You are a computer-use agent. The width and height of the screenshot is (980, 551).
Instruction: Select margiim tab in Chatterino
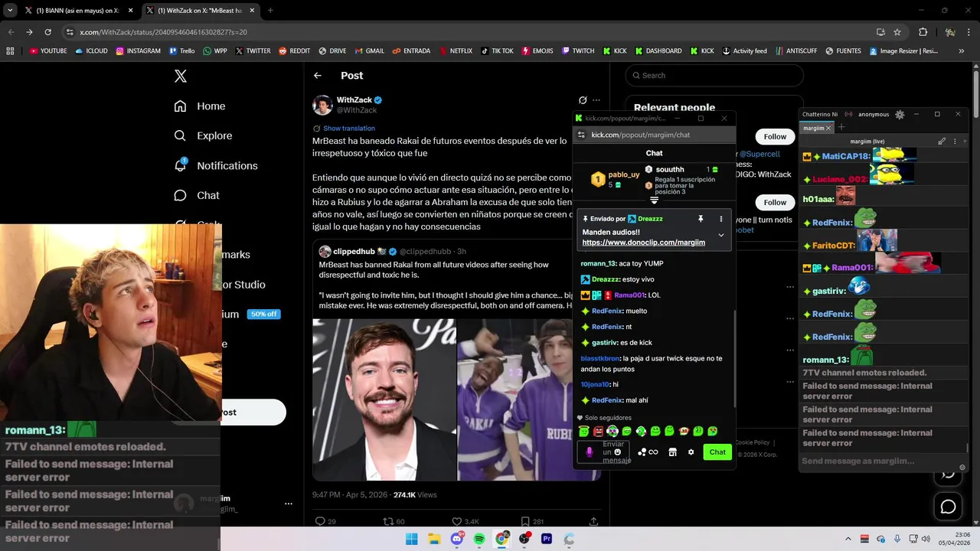pos(814,129)
